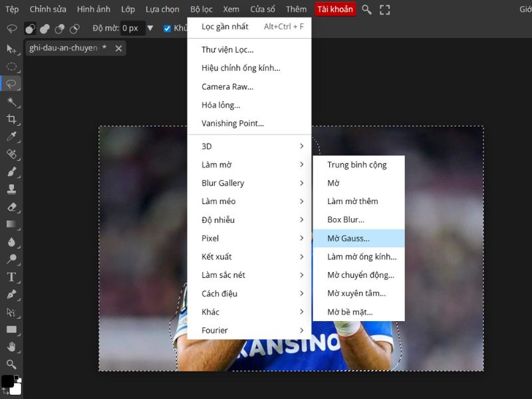Select the Lasso tool in the left toolbar
This screenshot has width=532, height=399.
pyautogui.click(x=11, y=84)
